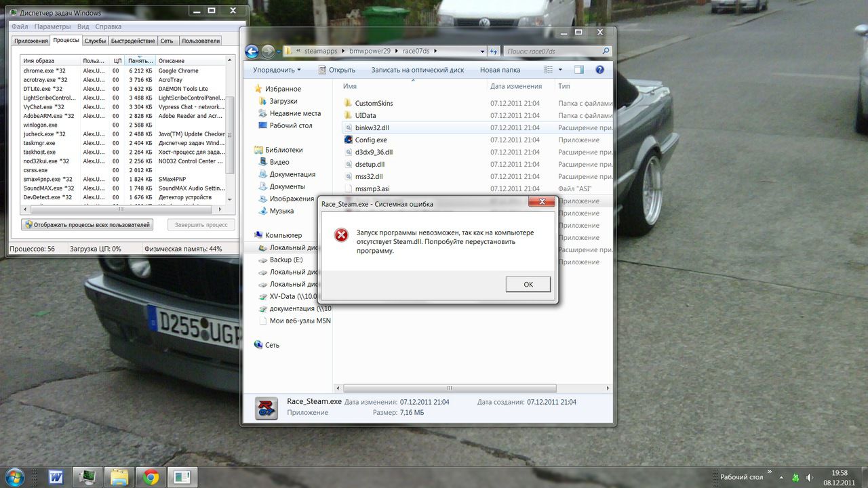Open the UIData folder
Viewport: 868px width, 488px height.
tap(366, 115)
